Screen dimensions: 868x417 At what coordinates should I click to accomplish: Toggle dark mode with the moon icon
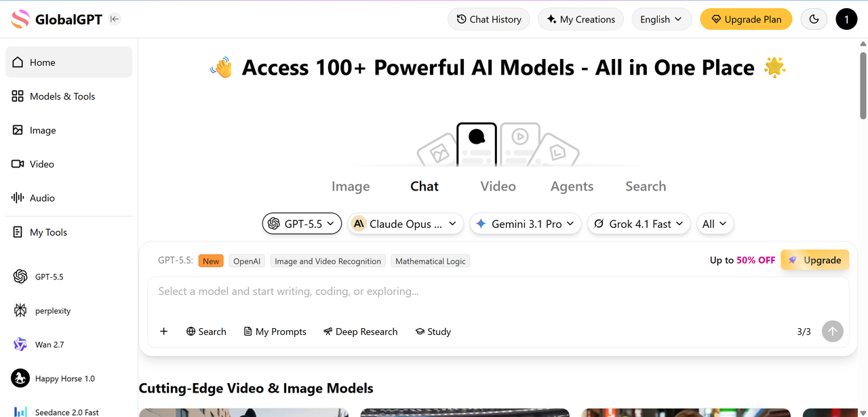[814, 19]
